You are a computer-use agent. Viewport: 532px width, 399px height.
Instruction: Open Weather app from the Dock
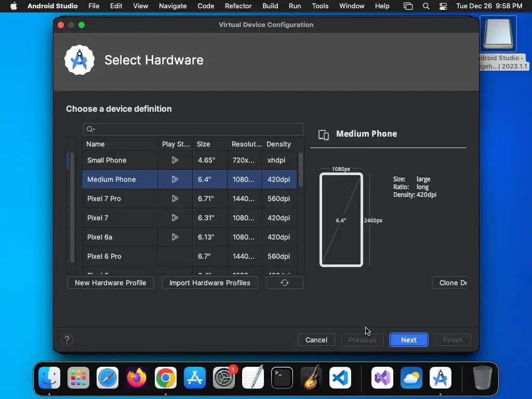coord(411,378)
